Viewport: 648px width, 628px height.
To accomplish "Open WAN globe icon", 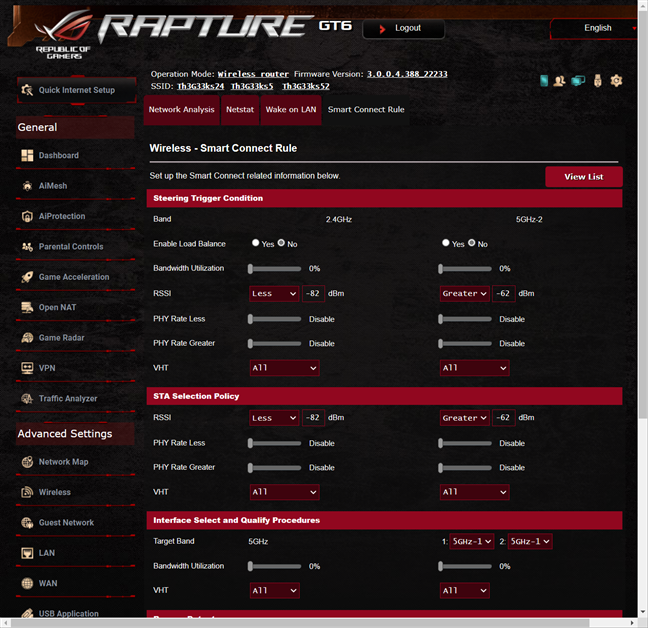I will click(x=27, y=583).
